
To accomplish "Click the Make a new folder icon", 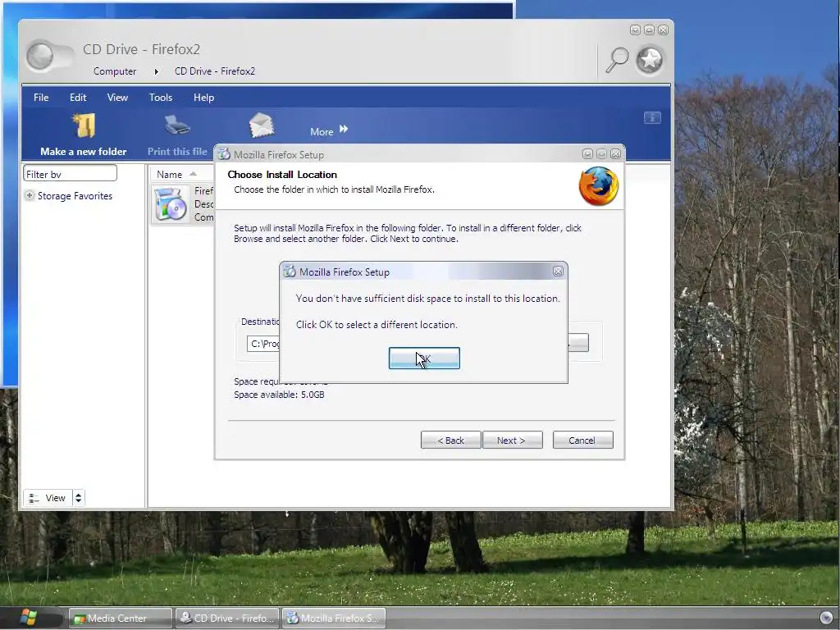I will point(84,126).
